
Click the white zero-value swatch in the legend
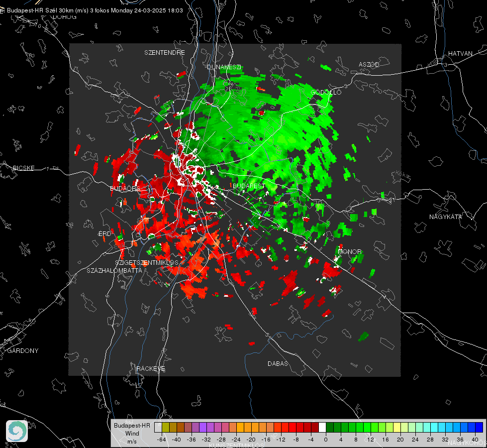(x=322, y=428)
